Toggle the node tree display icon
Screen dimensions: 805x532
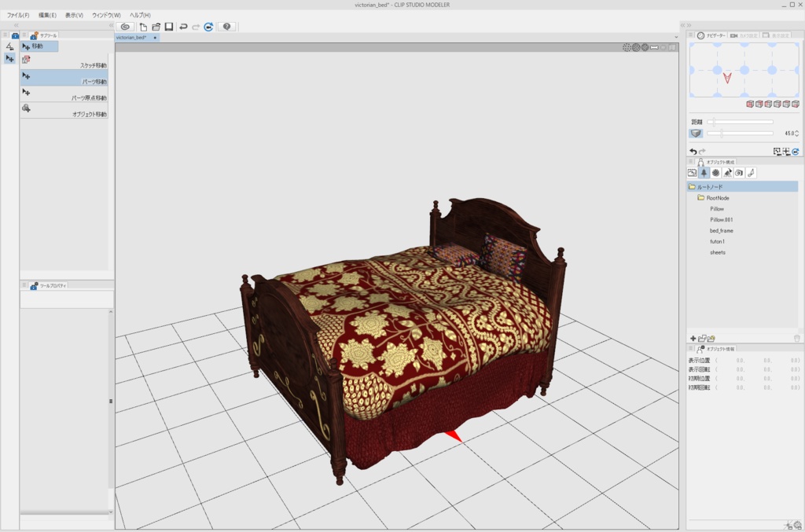tap(704, 172)
